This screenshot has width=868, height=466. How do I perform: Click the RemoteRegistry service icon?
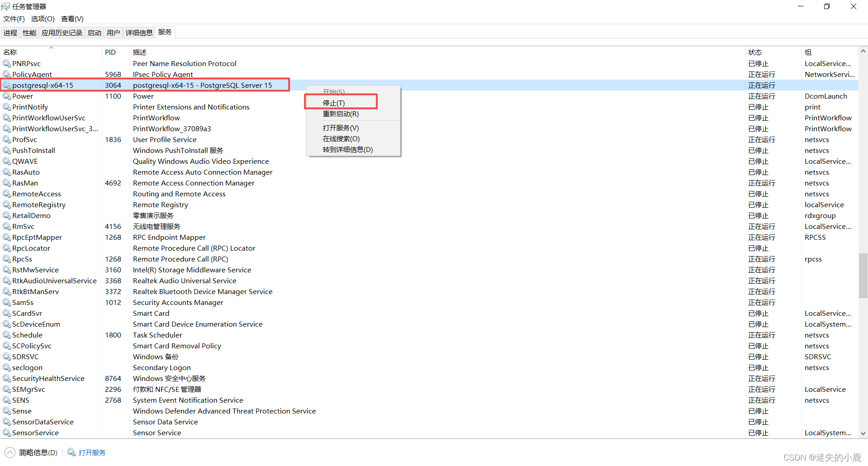7,204
